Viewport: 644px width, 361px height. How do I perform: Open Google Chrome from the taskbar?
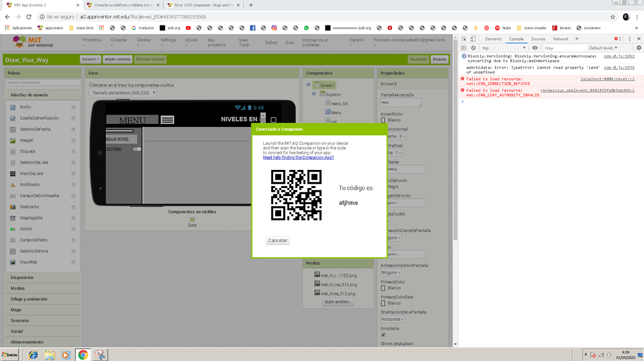[x=83, y=355]
